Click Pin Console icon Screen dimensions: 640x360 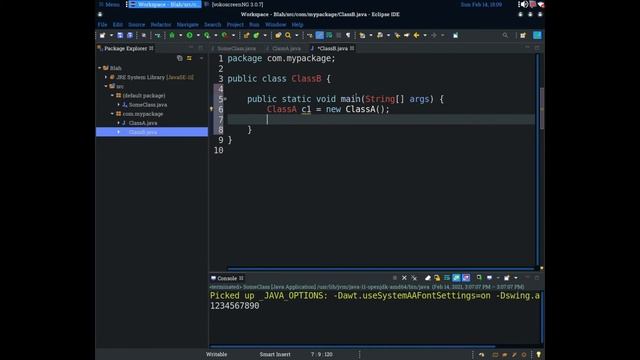(479, 278)
